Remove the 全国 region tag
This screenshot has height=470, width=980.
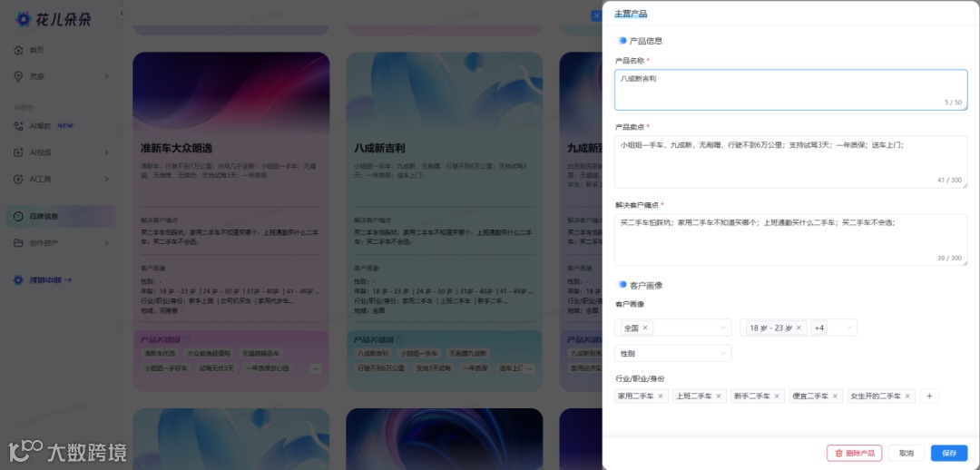click(x=645, y=328)
